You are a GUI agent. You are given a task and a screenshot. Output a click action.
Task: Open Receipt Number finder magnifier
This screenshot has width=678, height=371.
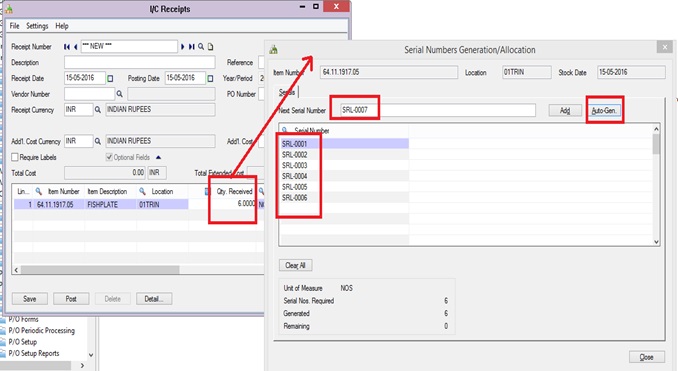tap(201, 47)
